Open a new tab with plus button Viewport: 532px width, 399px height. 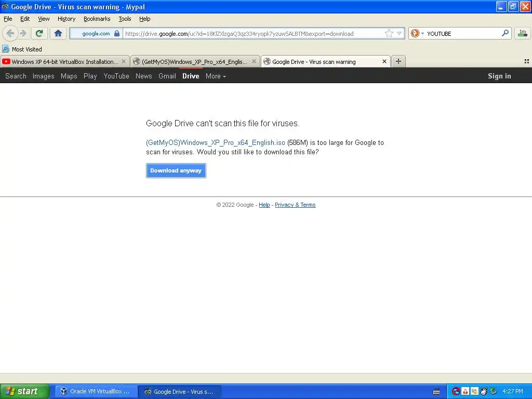(398, 61)
